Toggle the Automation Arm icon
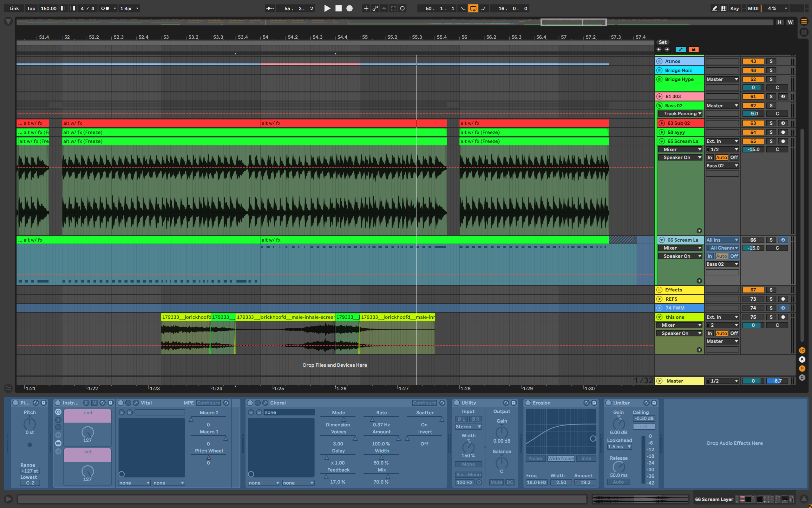The image size is (812, 508). click(x=375, y=8)
